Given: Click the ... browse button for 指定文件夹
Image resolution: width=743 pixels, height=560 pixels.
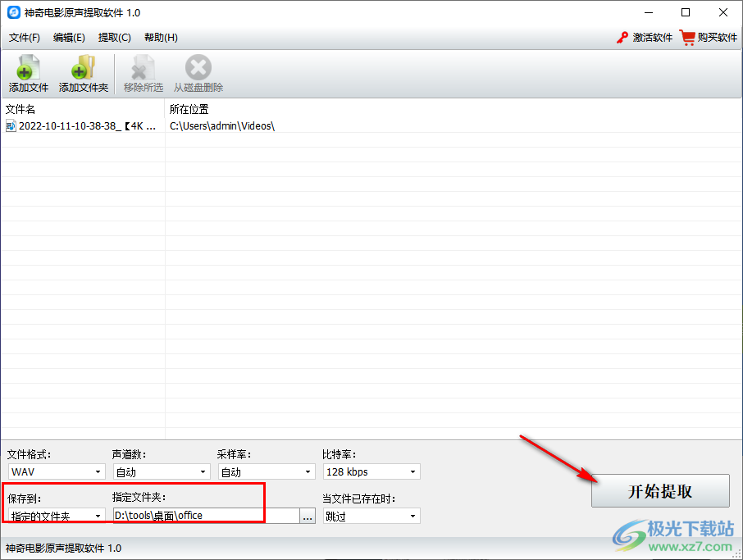Looking at the screenshot, I should [x=307, y=515].
